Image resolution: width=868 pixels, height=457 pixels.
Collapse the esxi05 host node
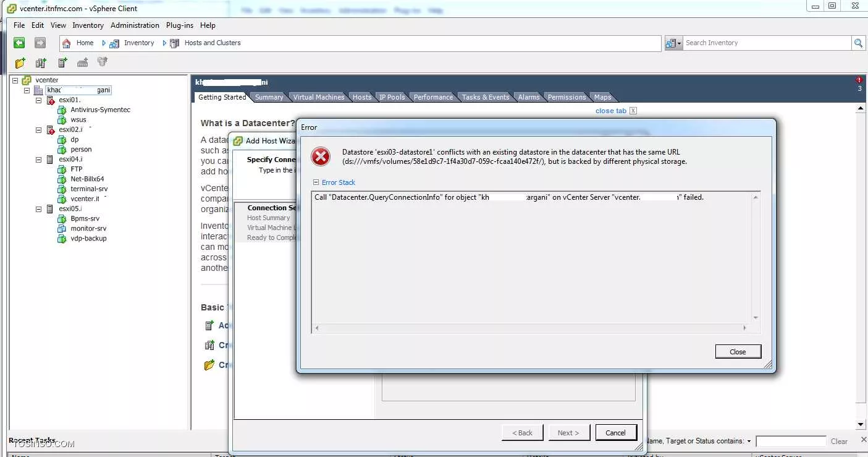coord(38,209)
